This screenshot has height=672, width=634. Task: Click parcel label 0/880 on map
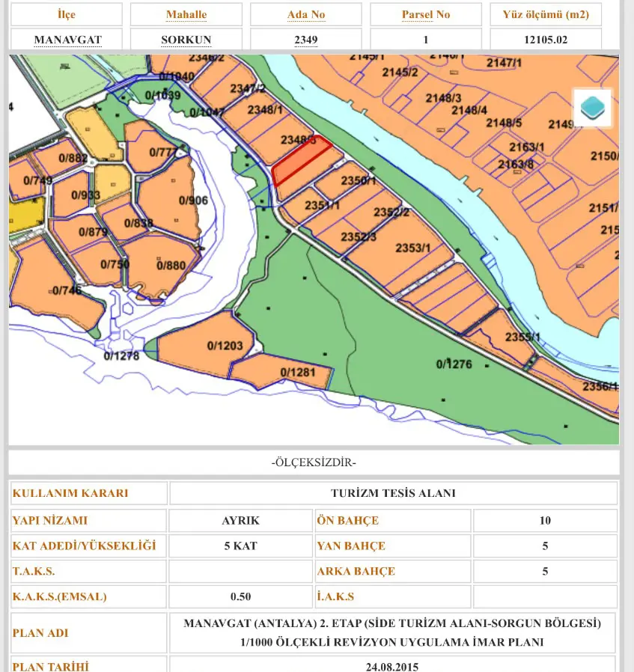[171, 266]
